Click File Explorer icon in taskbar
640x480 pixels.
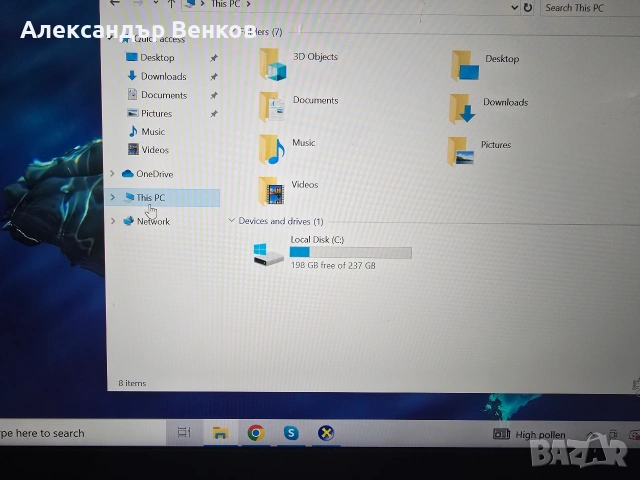[x=220, y=433]
